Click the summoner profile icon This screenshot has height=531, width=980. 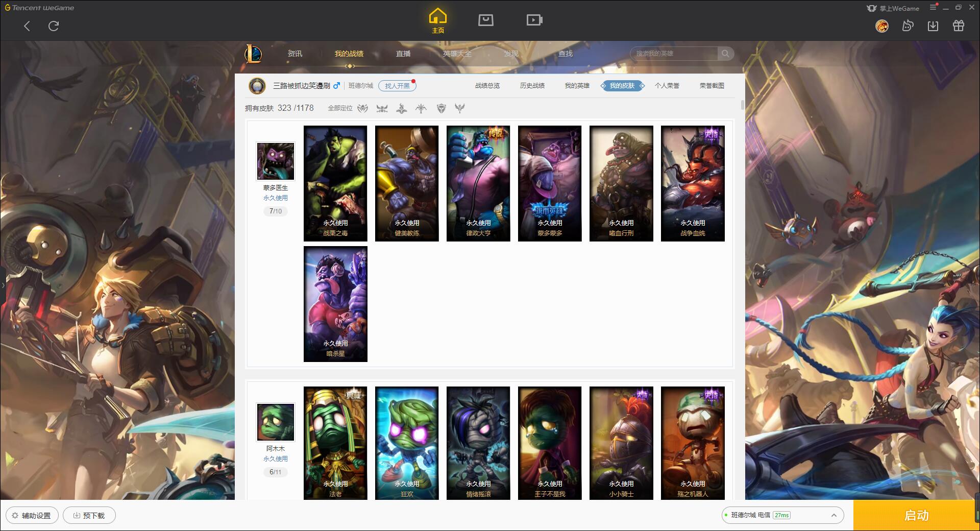(257, 86)
